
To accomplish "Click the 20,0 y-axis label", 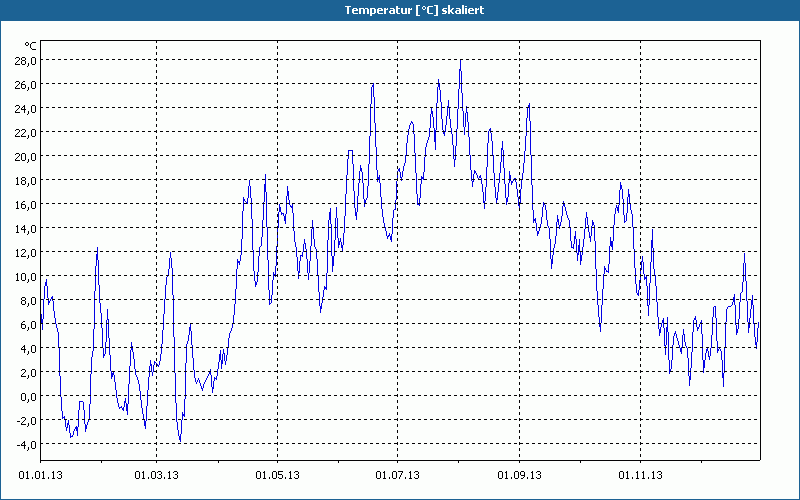I will 25,157.
